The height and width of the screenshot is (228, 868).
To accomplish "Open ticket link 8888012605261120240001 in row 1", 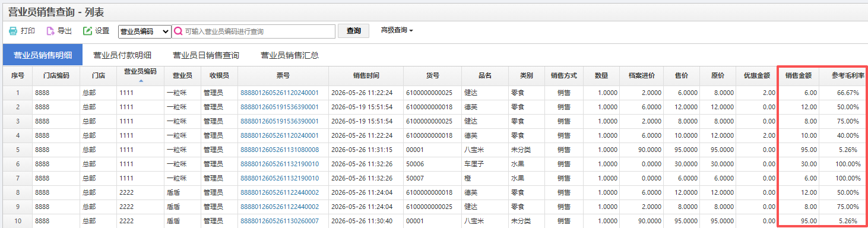I will point(280,93).
